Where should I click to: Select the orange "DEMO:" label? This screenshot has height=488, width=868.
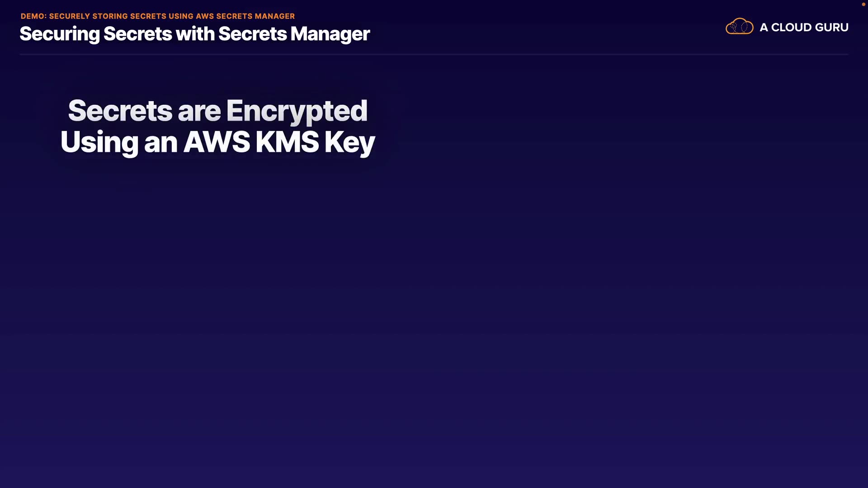coord(33,16)
